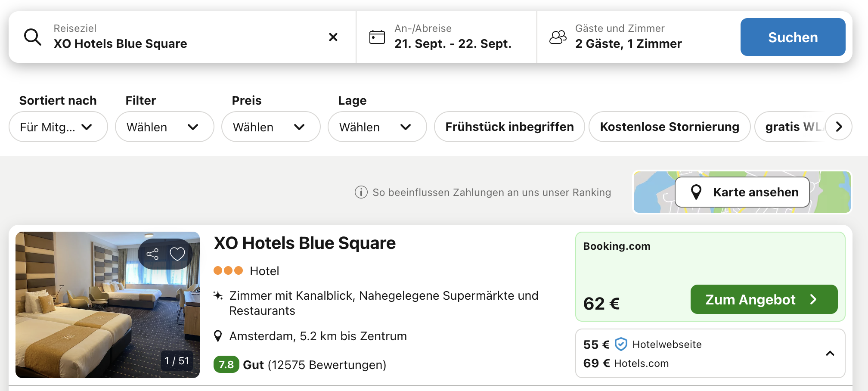Click the ranking info icon
The width and height of the screenshot is (868, 391).
[361, 192]
